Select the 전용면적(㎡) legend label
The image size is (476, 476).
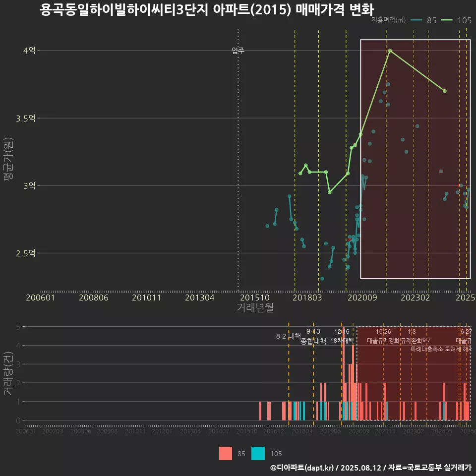(389, 20)
